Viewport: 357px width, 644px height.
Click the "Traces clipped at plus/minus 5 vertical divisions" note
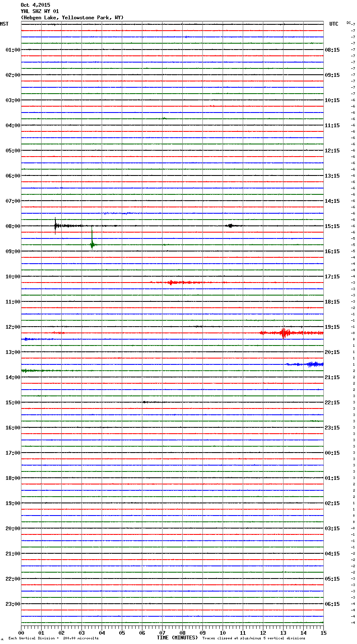(254, 638)
